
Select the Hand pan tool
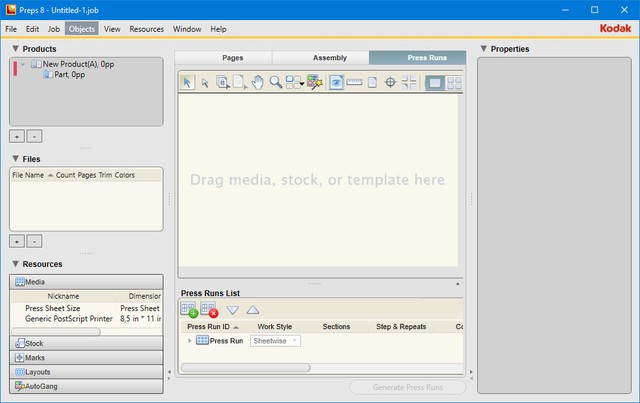click(x=258, y=82)
